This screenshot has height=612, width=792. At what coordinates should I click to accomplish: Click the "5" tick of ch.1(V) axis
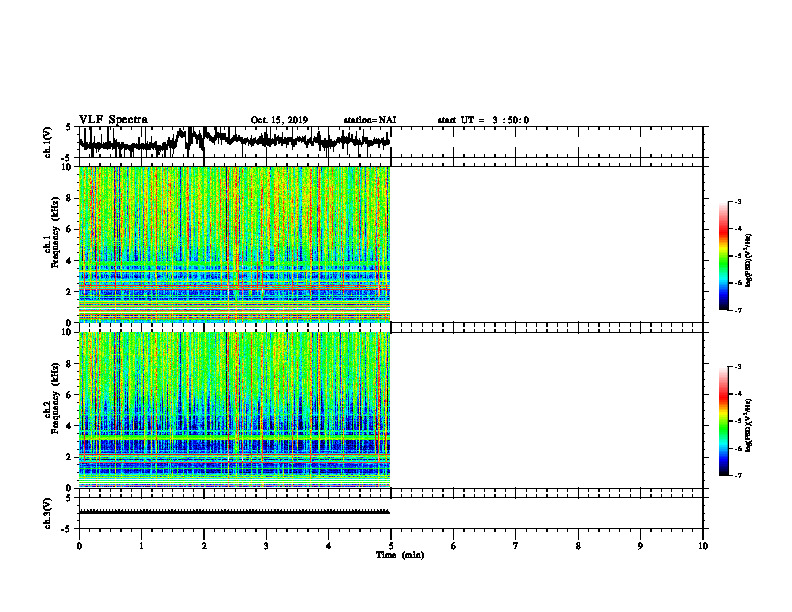click(68, 127)
